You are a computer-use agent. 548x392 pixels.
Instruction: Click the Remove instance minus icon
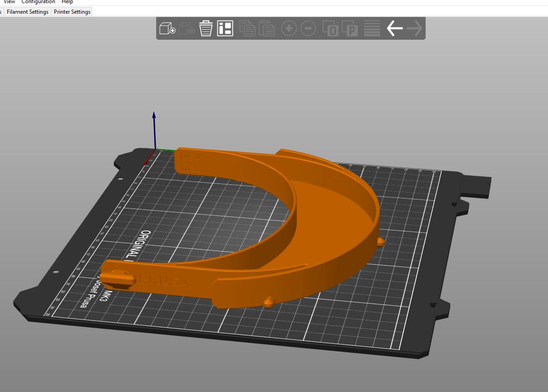point(308,28)
